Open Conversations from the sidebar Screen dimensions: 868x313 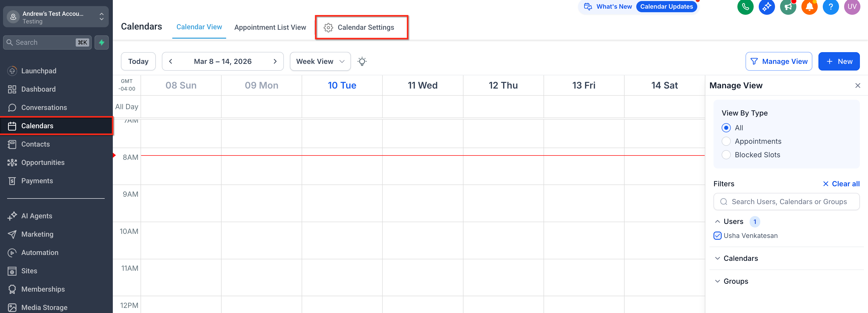(44, 108)
